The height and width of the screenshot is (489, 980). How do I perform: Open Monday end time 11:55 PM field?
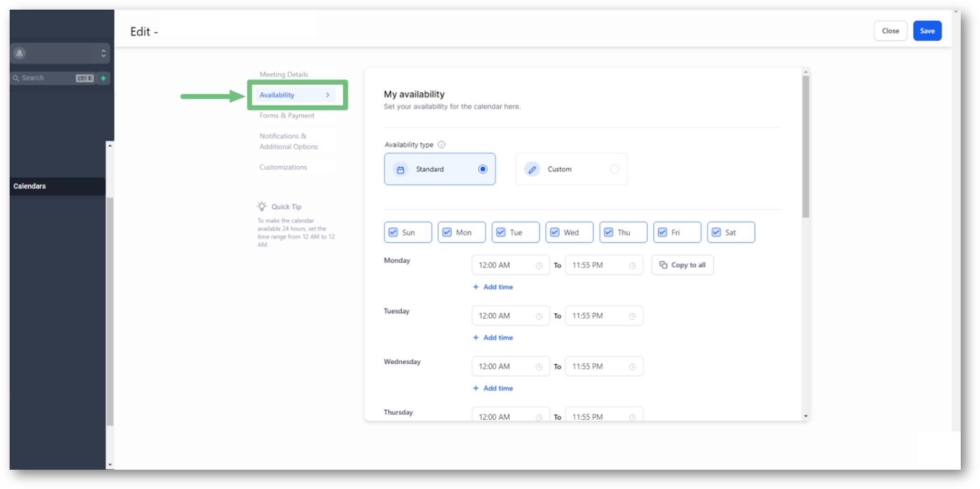604,265
